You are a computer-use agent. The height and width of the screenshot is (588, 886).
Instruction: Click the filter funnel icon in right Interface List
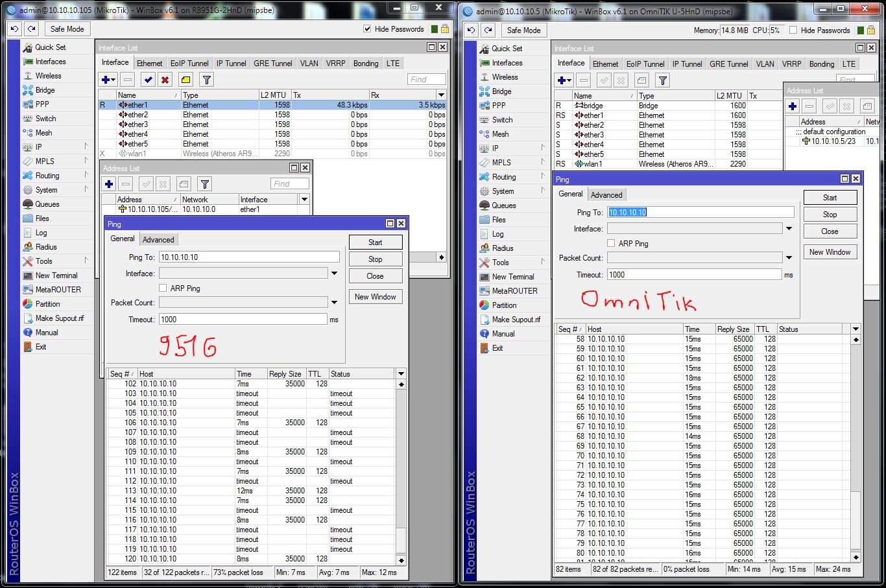click(x=662, y=80)
